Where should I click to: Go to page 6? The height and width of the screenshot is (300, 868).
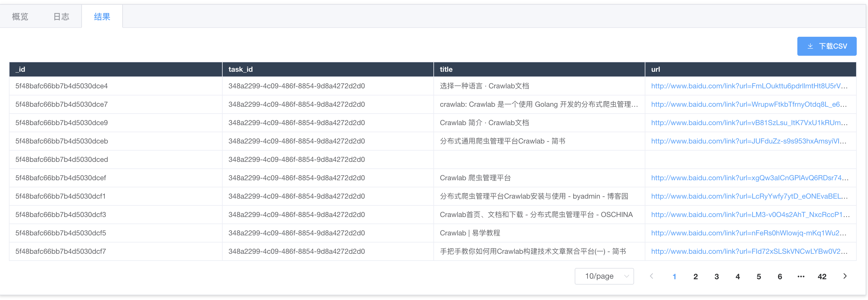coord(780,277)
